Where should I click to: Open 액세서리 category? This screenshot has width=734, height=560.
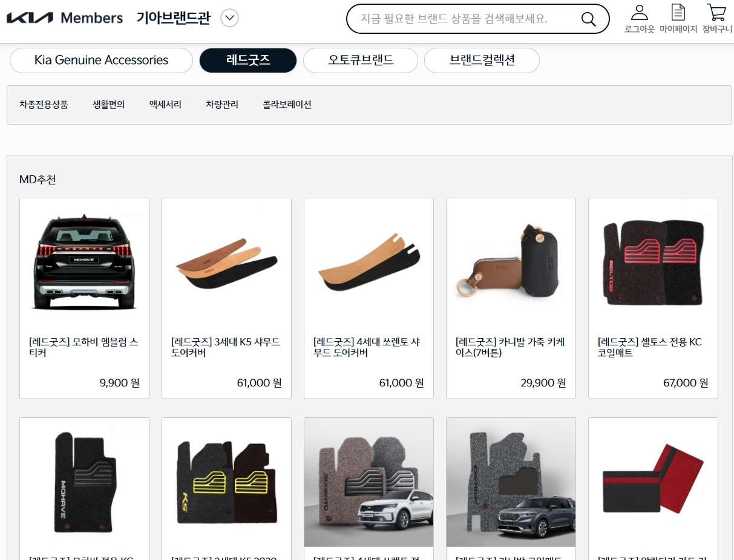[165, 105]
